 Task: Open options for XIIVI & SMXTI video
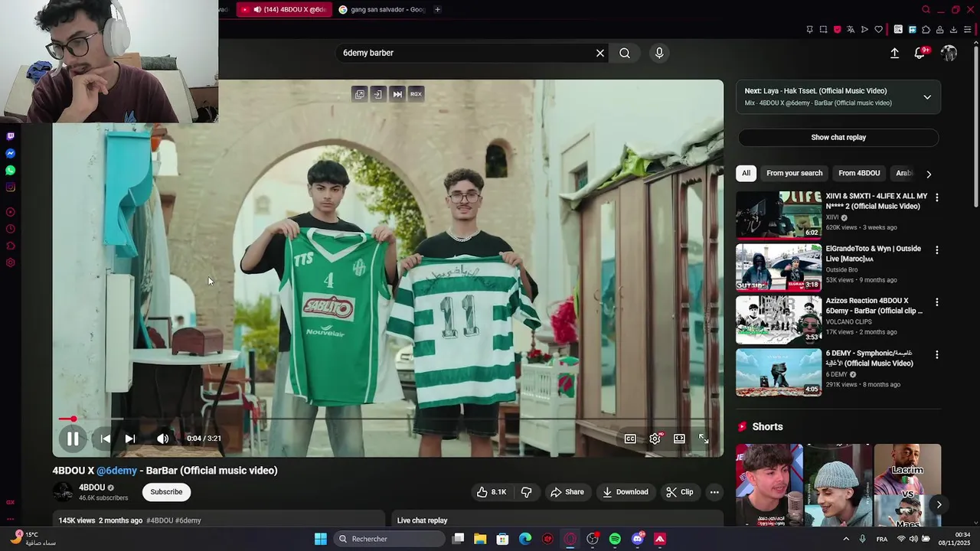(x=936, y=197)
